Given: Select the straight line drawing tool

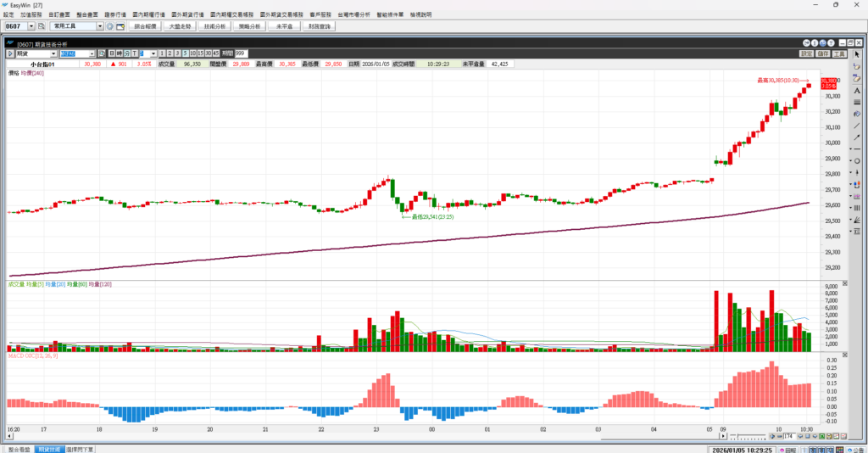Looking at the screenshot, I should (857, 125).
